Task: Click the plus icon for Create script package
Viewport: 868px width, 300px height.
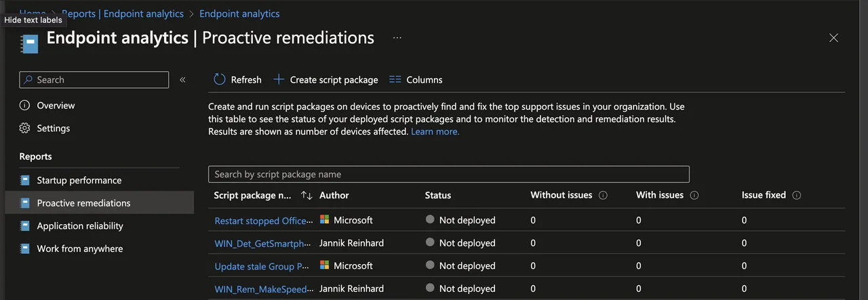Action: tap(278, 79)
